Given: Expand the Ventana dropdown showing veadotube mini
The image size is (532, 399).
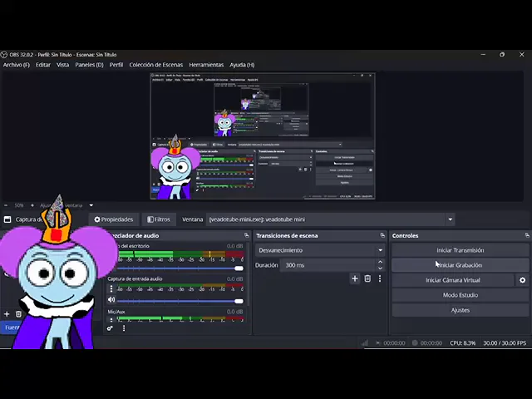Looking at the screenshot, I should [330, 219].
